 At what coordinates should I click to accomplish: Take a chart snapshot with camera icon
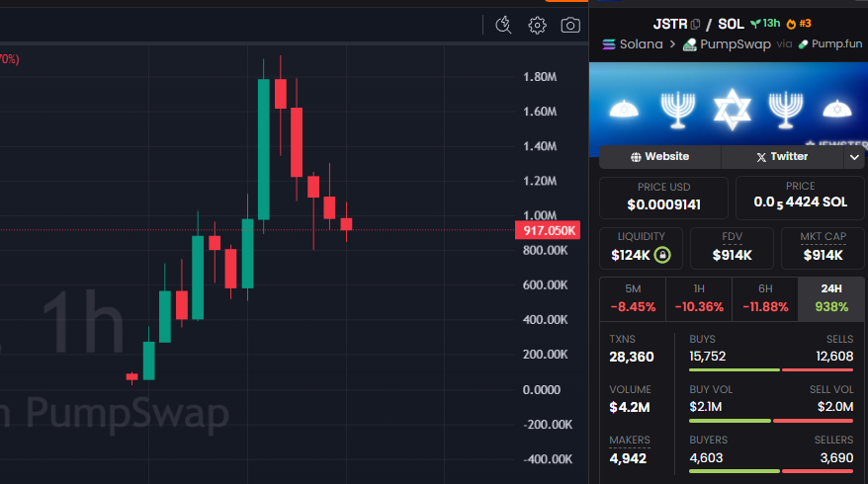570,25
